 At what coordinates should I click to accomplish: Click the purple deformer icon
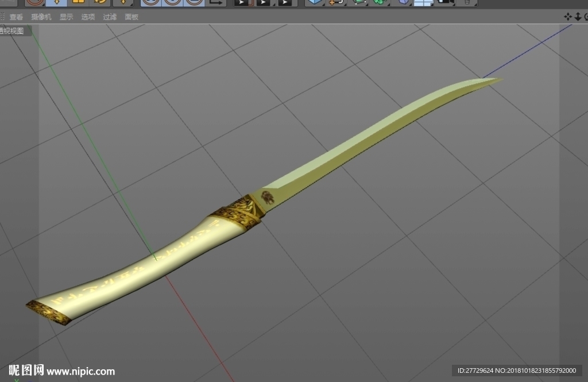[402, 2]
